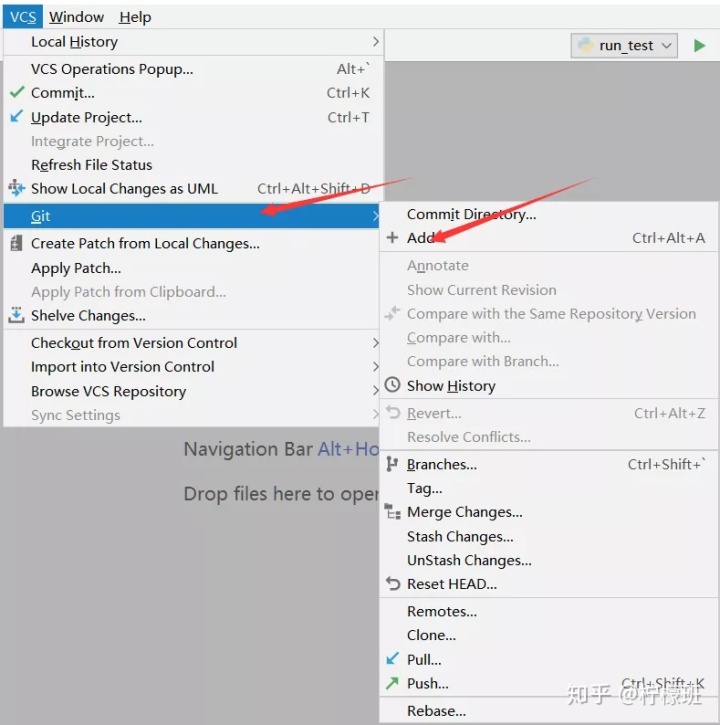Choose Create Patch from Local Changes...
Viewport: 720px width, 725px height.
click(191, 243)
